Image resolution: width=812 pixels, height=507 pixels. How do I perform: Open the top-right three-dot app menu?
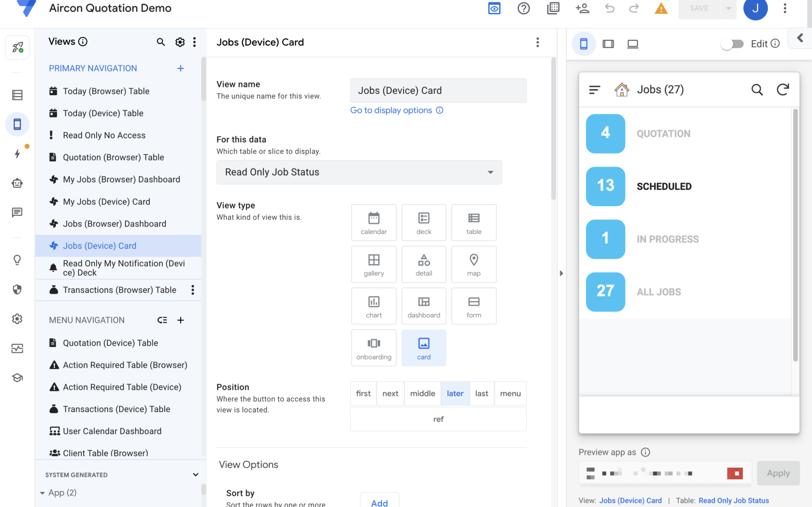[x=785, y=8]
